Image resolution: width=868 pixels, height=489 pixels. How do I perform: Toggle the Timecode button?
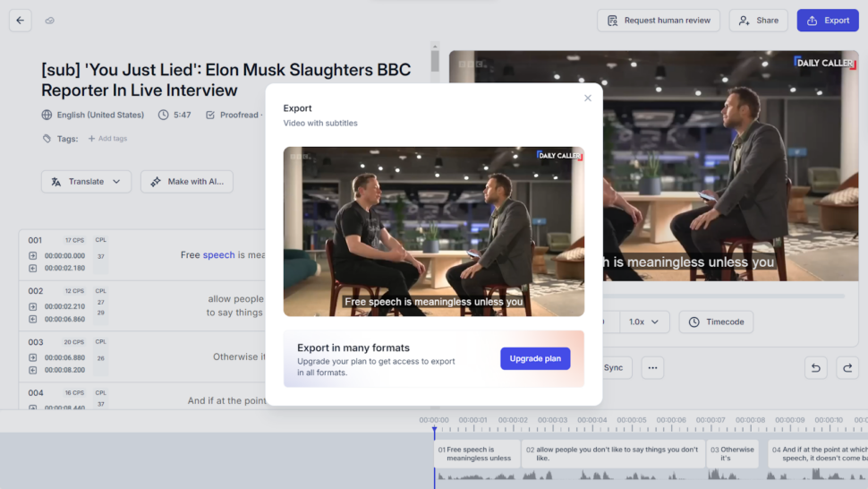[716, 322]
